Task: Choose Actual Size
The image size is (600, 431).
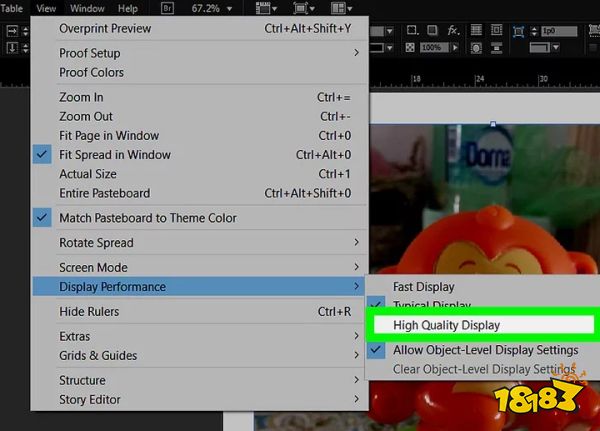Action: [199, 173]
